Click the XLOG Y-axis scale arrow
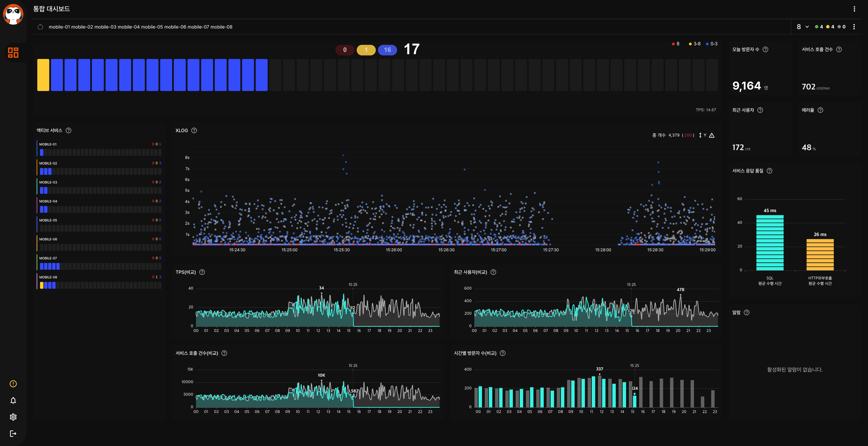868x446 pixels. tap(700, 135)
